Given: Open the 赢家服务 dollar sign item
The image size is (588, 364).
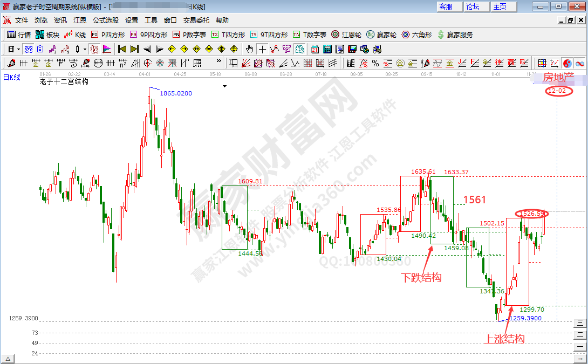Looking at the screenshot, I should point(455,35).
